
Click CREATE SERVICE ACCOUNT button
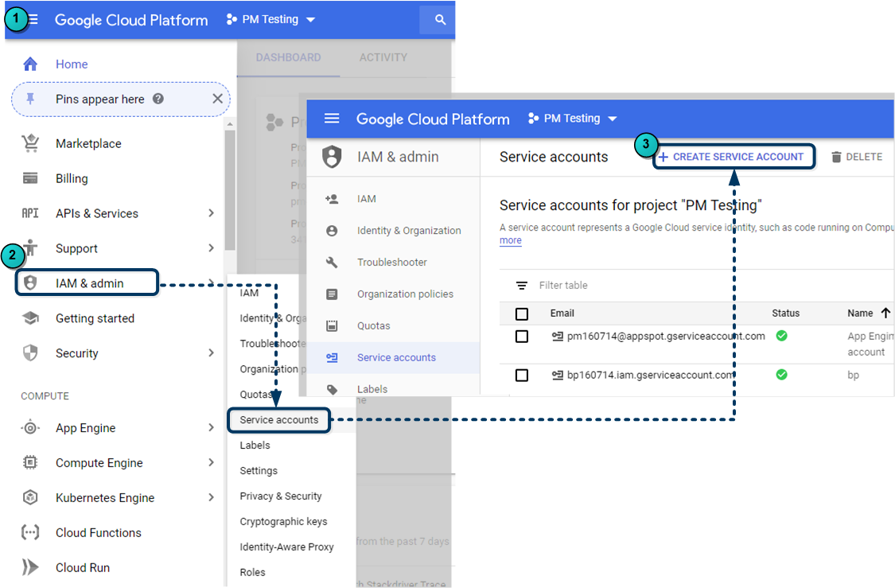tap(734, 157)
